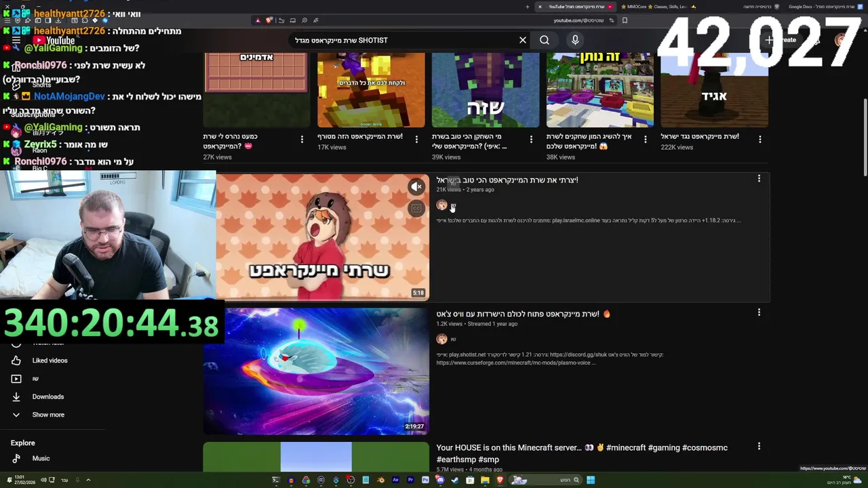Screen dimensions: 868x488
Task: Open options menu for the 17K views short
Action: (416, 140)
